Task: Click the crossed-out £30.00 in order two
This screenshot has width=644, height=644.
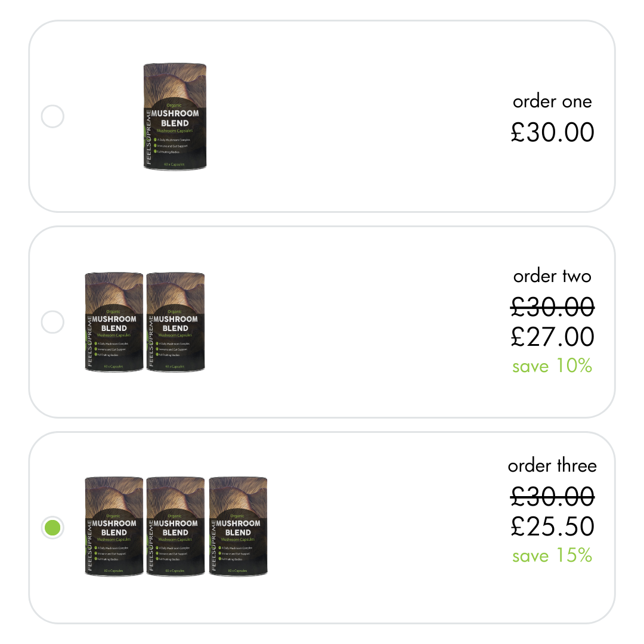Action: pyautogui.click(x=553, y=306)
